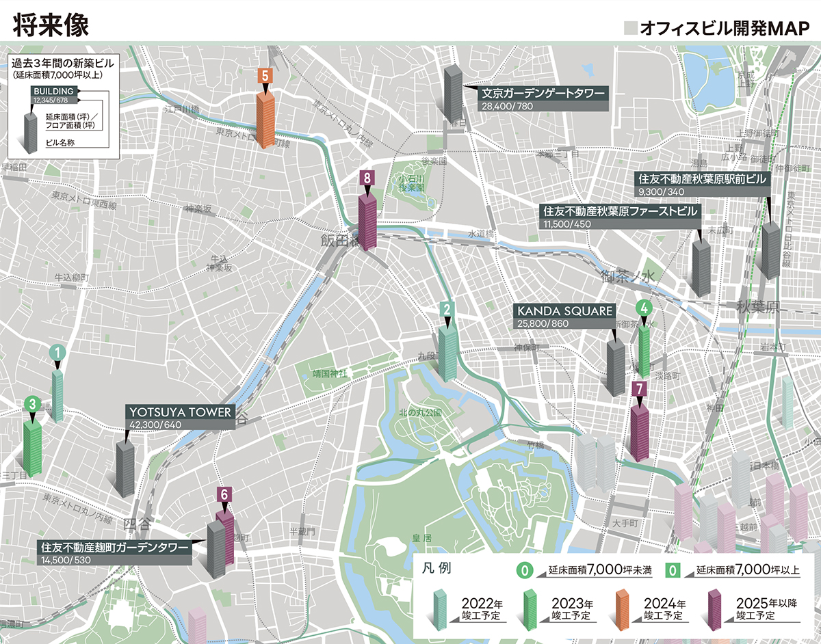
Task: Select the orange building below marker 5
Action: click(x=265, y=120)
